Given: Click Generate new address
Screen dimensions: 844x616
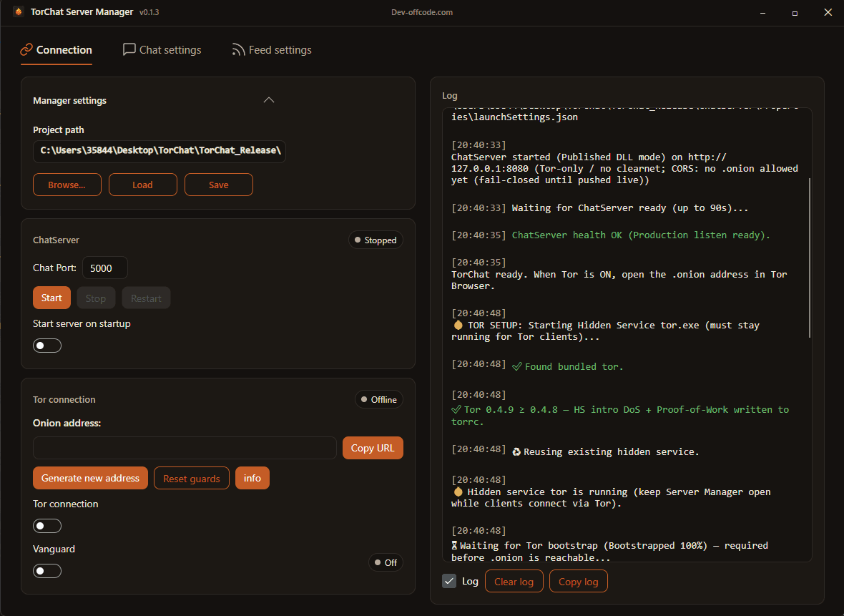Looking at the screenshot, I should pyautogui.click(x=90, y=478).
